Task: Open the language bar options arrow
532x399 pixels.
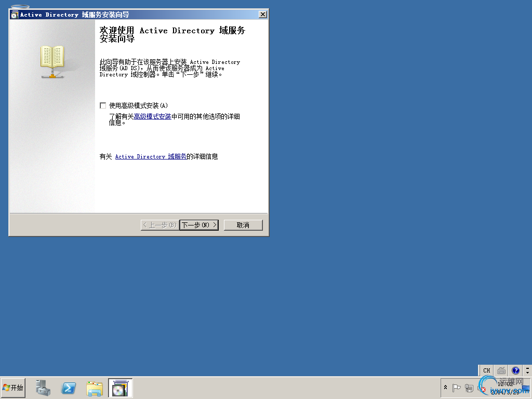Action: [x=528, y=370]
